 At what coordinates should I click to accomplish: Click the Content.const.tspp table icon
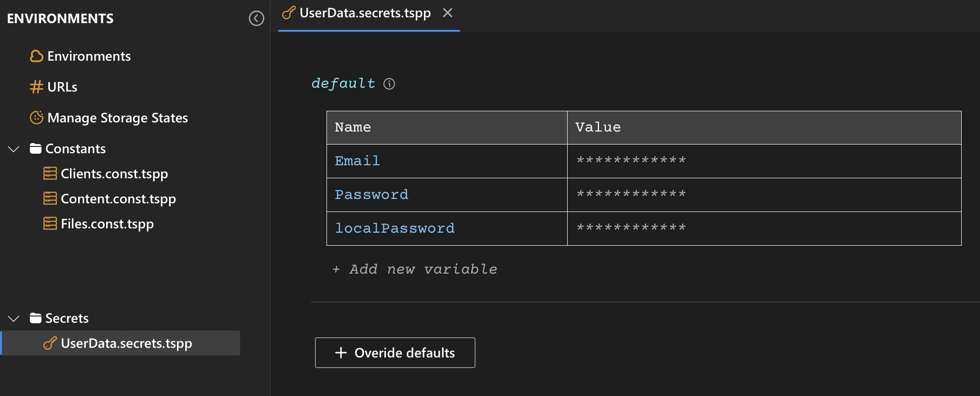(50, 198)
